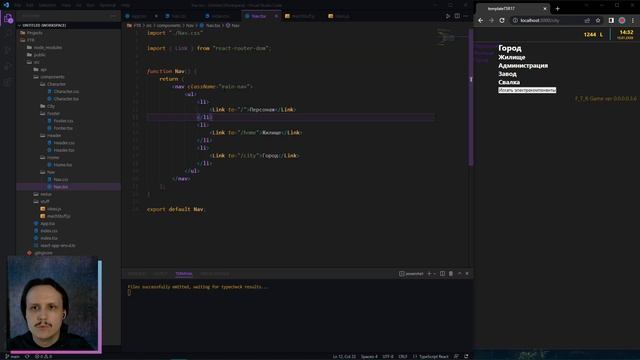640x360 pixels.
Task: Open a new browser tab with plus
Action: pos(558,9)
